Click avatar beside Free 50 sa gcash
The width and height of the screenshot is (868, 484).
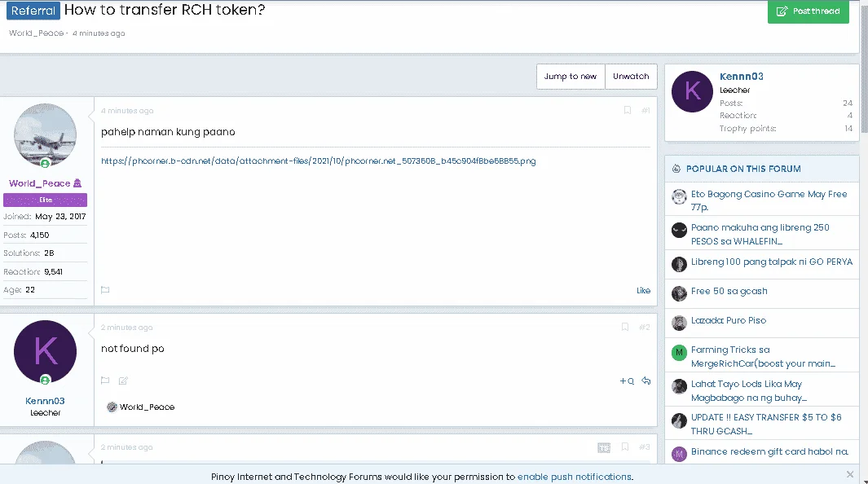click(679, 293)
